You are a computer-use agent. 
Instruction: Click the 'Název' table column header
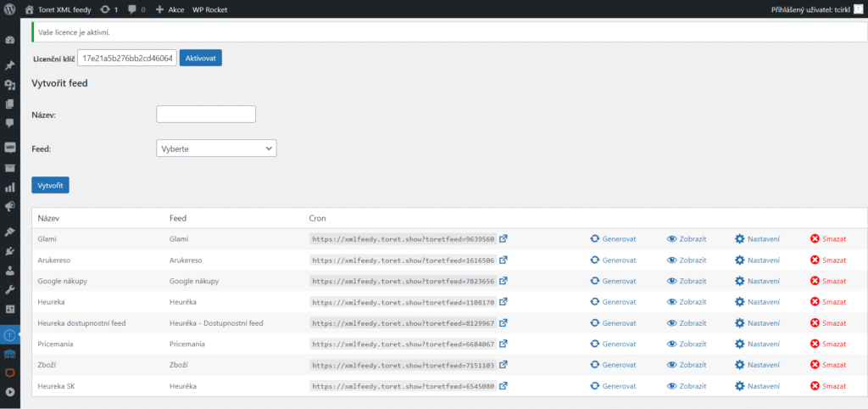[48, 218]
